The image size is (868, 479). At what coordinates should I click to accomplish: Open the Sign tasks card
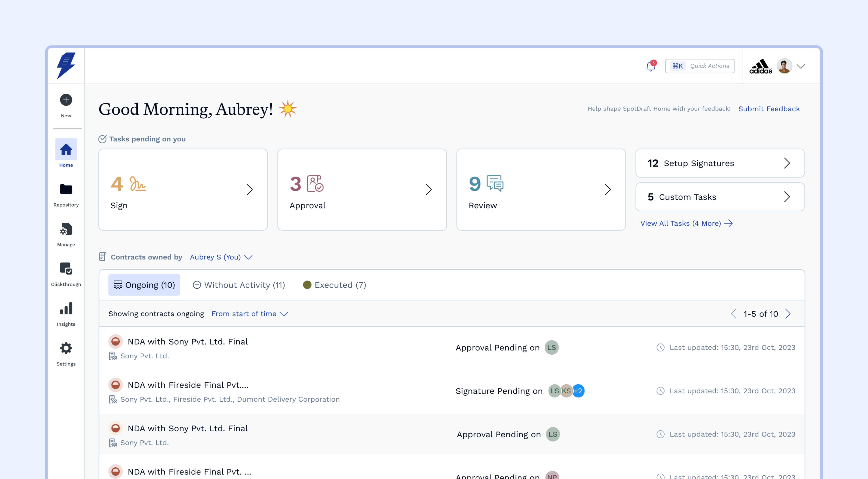point(183,190)
